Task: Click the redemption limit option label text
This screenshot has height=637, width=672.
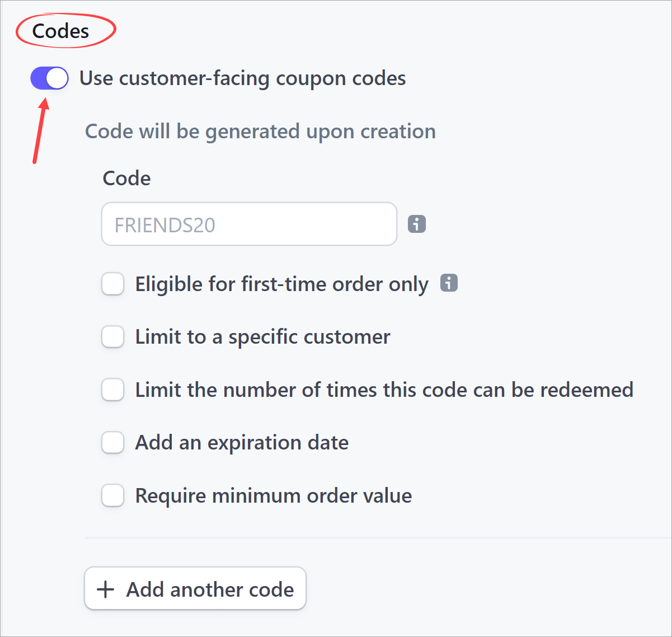Action: [x=383, y=390]
